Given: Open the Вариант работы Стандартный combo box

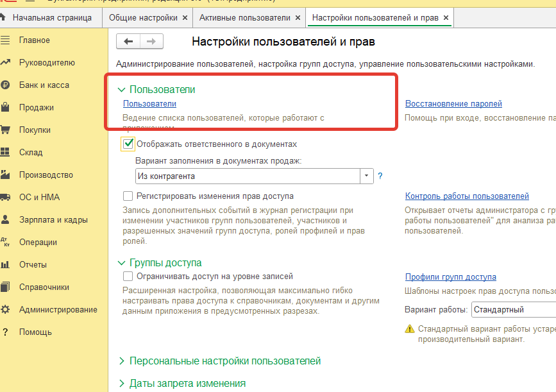Looking at the screenshot, I should click(514, 310).
